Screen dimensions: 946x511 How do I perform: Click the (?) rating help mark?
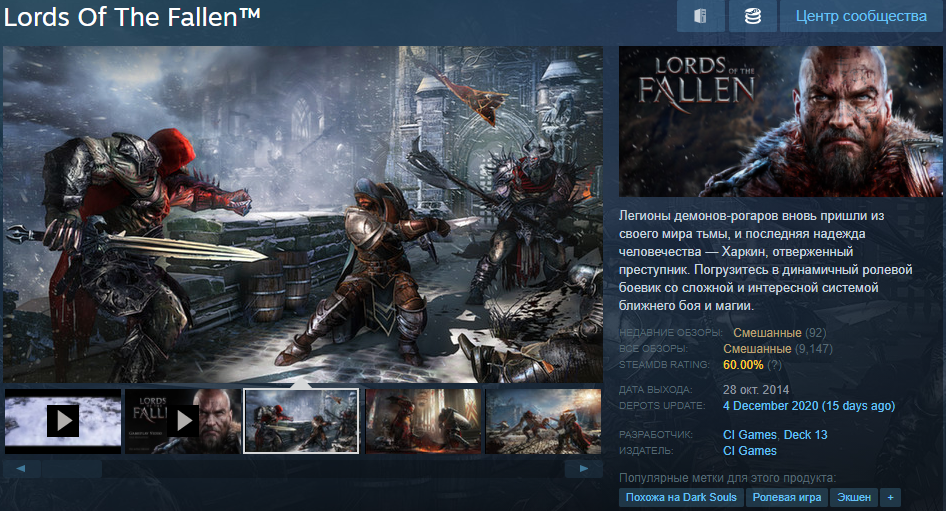pos(775,364)
